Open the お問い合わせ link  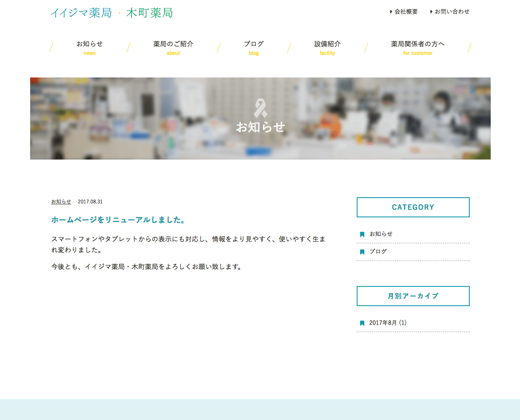(452, 12)
